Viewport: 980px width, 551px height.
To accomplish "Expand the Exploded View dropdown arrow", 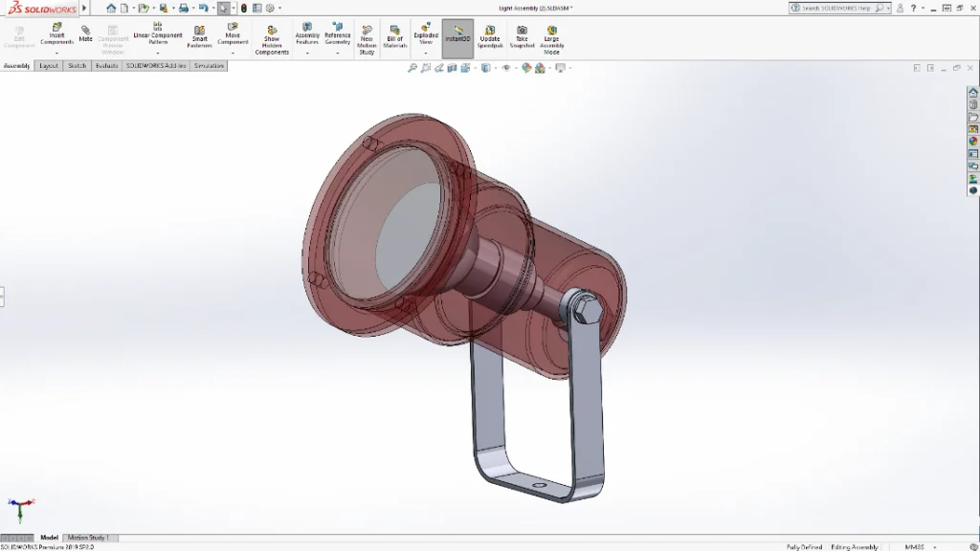I will [426, 53].
